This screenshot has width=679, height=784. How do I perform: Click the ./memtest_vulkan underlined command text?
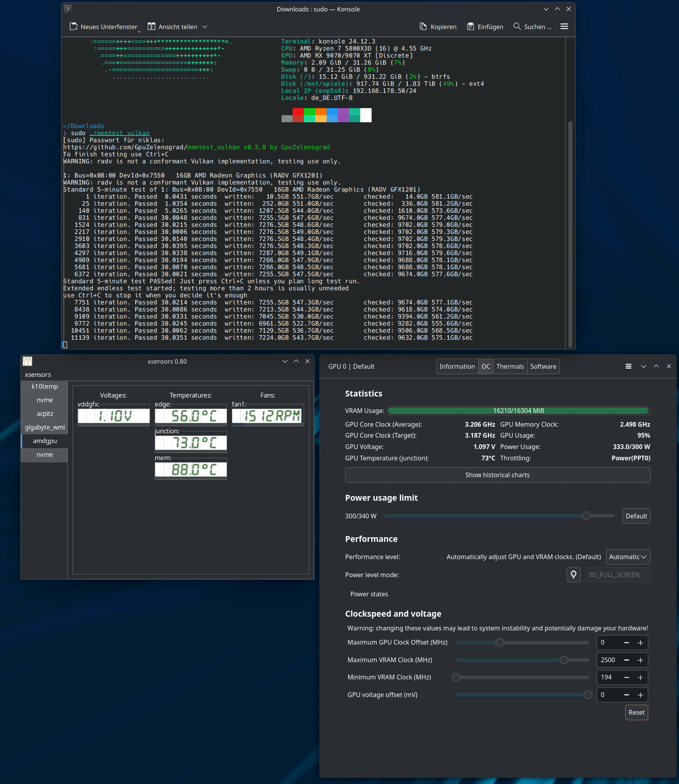pos(119,133)
